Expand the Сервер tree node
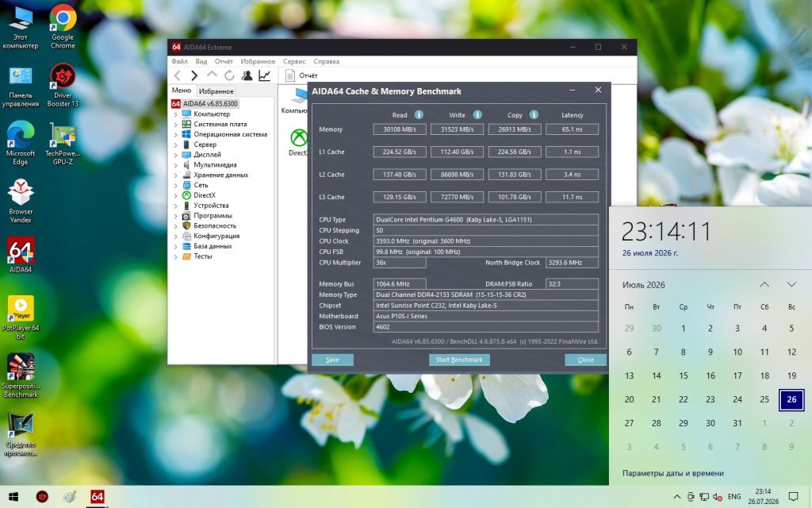 pos(175,144)
